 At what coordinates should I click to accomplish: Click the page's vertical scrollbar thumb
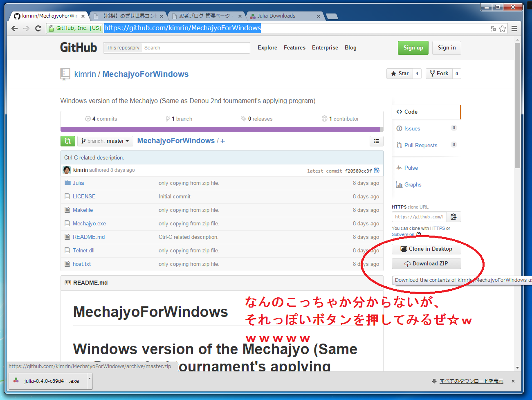517,106
